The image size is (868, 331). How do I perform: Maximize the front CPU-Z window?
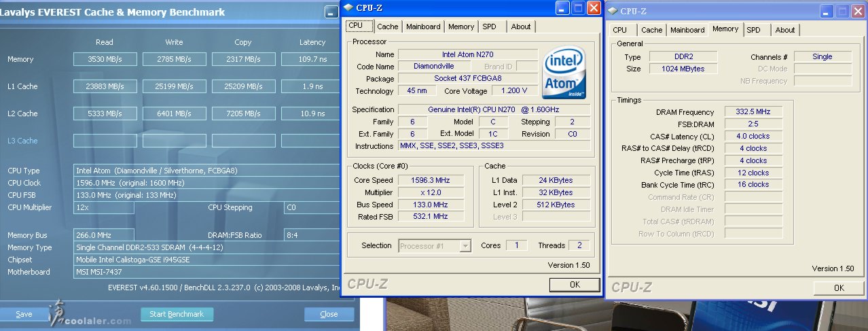(x=578, y=8)
